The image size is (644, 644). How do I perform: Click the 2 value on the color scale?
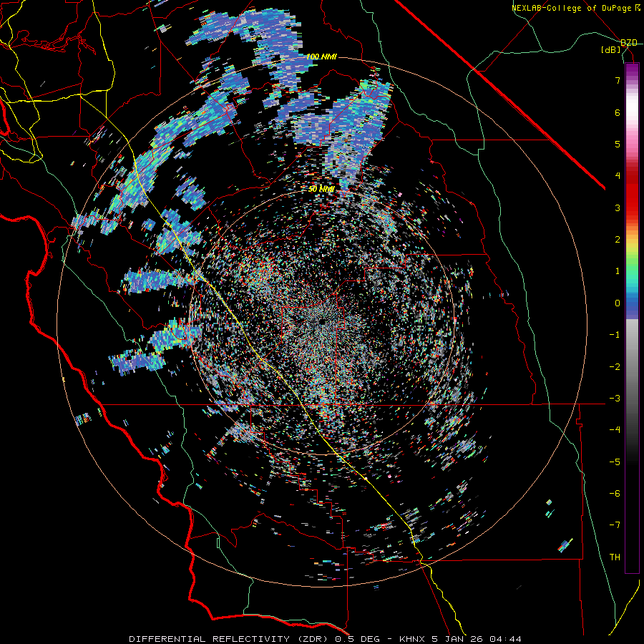click(618, 240)
